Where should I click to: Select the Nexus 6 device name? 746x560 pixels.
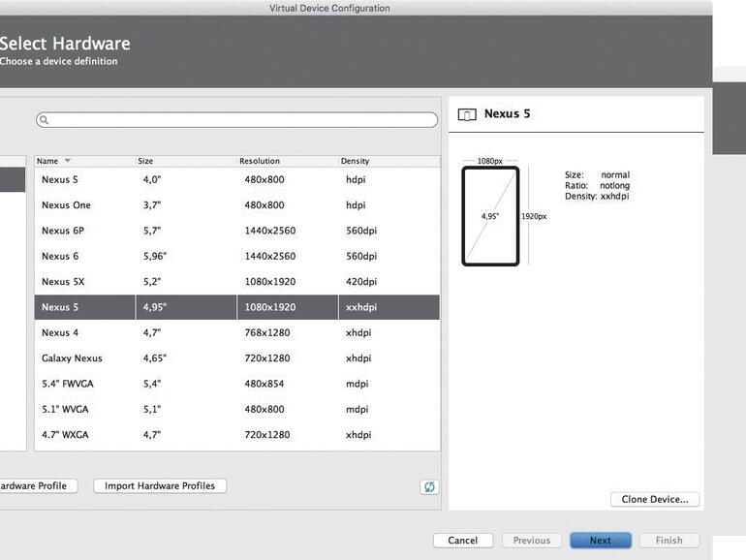point(60,257)
